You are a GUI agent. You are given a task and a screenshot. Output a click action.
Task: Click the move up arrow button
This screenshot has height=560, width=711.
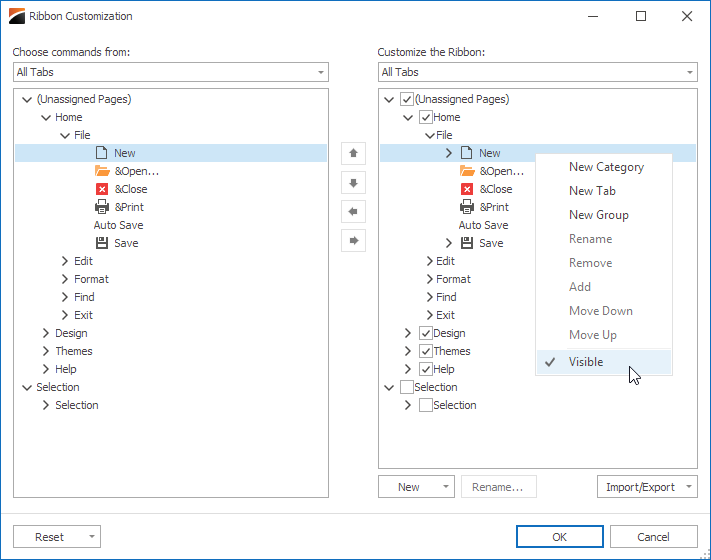(x=353, y=153)
